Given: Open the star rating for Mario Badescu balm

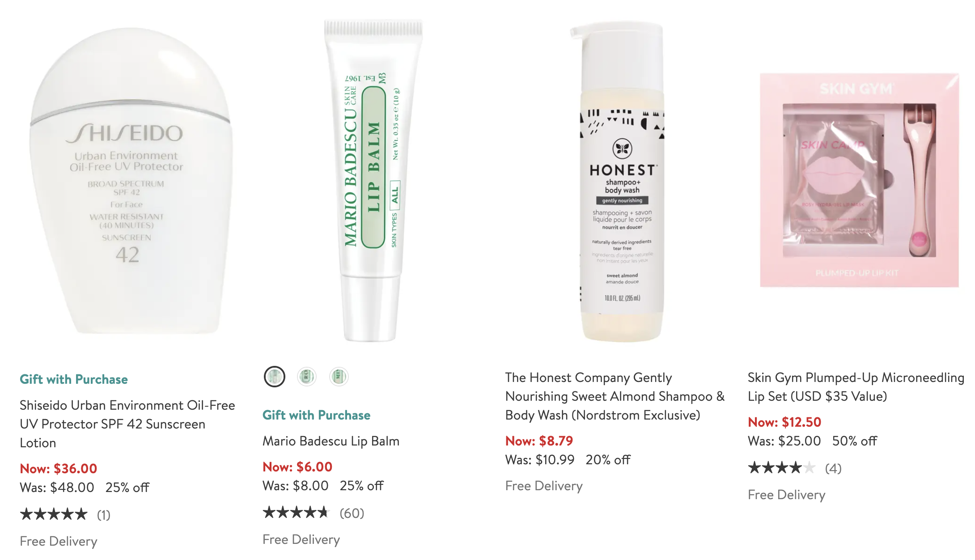Looking at the screenshot, I should click(296, 513).
